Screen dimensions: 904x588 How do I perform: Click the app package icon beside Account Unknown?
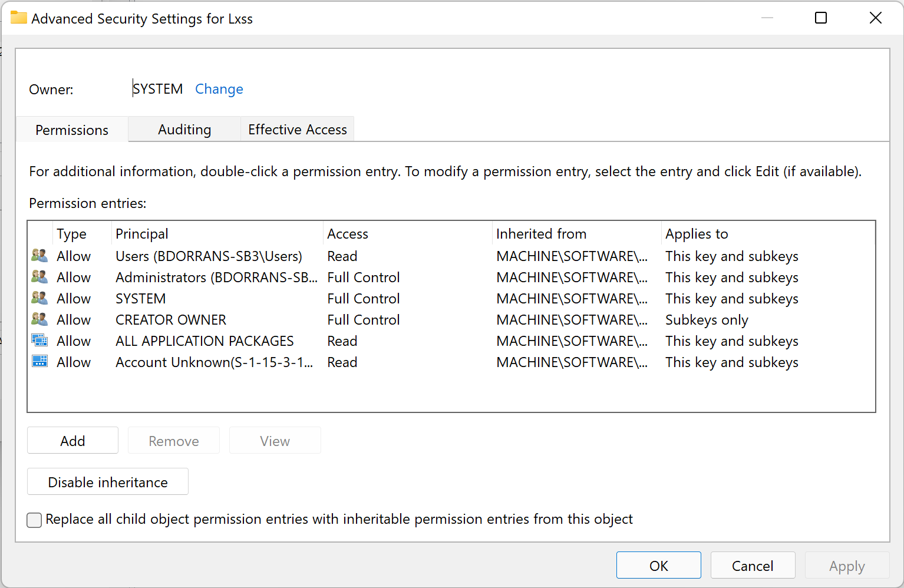[39, 361]
